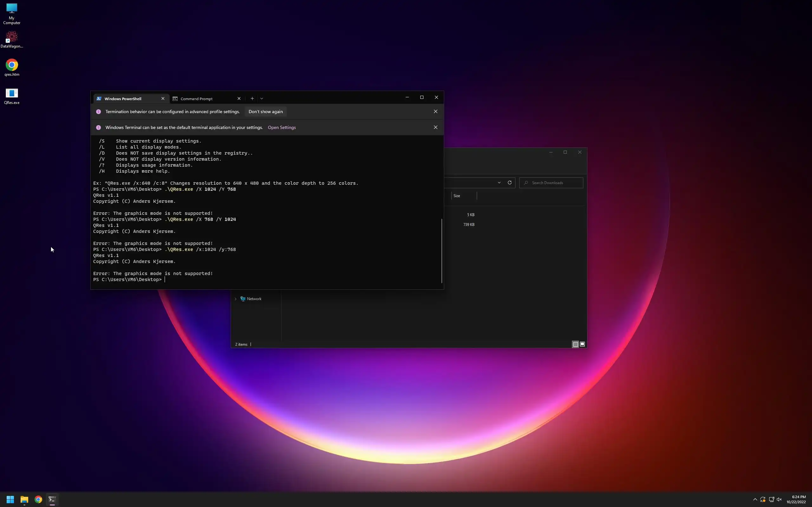The image size is (812, 507).
Task: Show hidden system tray icons
Action: [x=755, y=500]
